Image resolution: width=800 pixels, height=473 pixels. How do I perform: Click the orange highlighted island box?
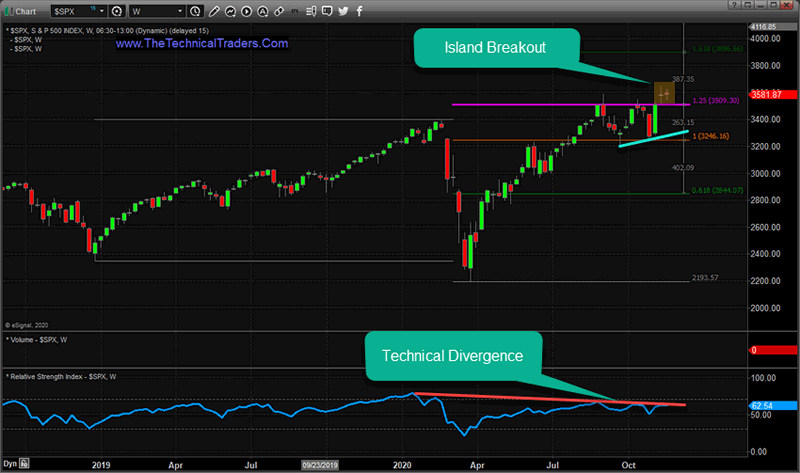[x=662, y=92]
